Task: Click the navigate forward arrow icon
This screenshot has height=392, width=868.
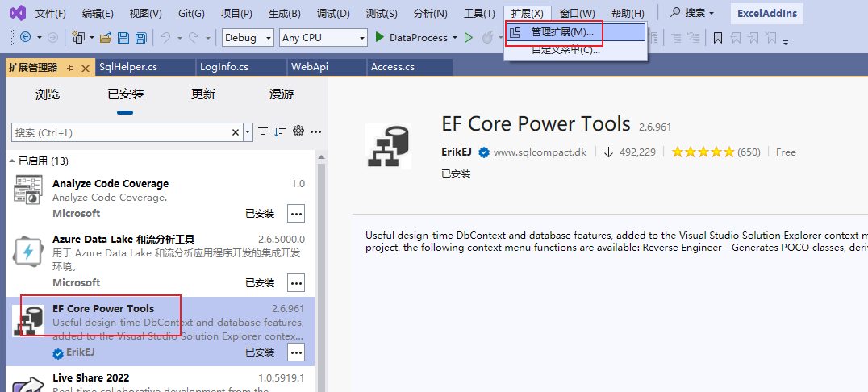Action: (52, 38)
